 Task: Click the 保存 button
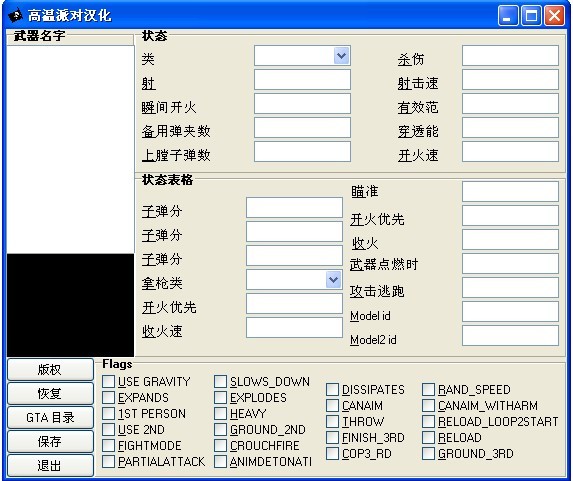[50, 442]
